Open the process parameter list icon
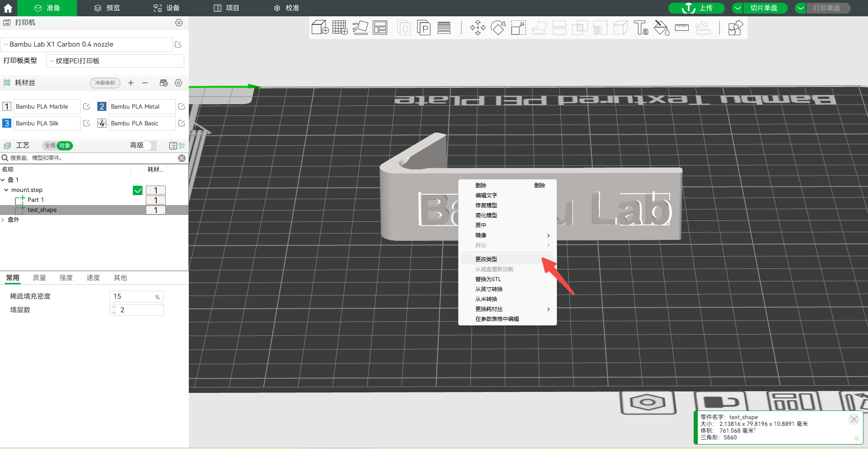The width and height of the screenshot is (868, 449). pyautogui.click(x=173, y=145)
